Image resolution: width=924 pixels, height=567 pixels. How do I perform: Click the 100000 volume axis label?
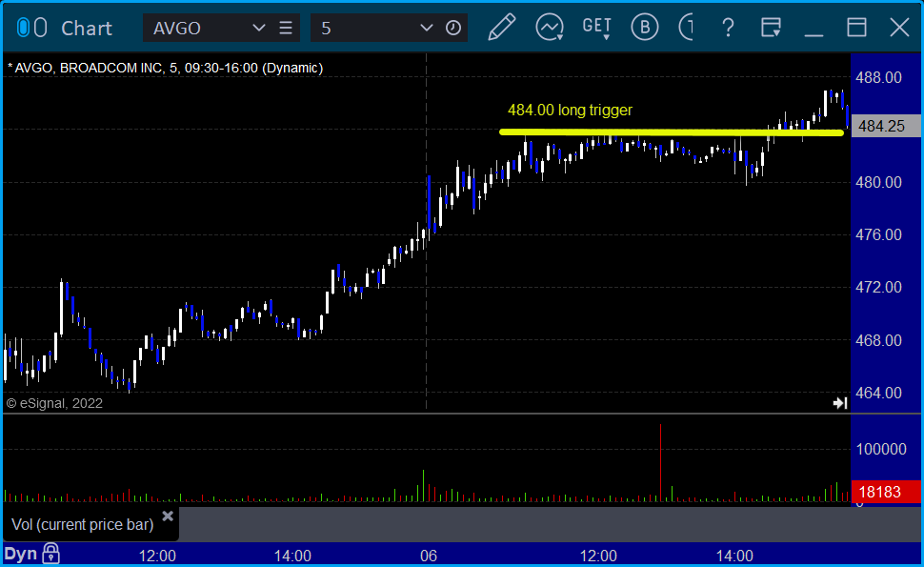pos(881,450)
